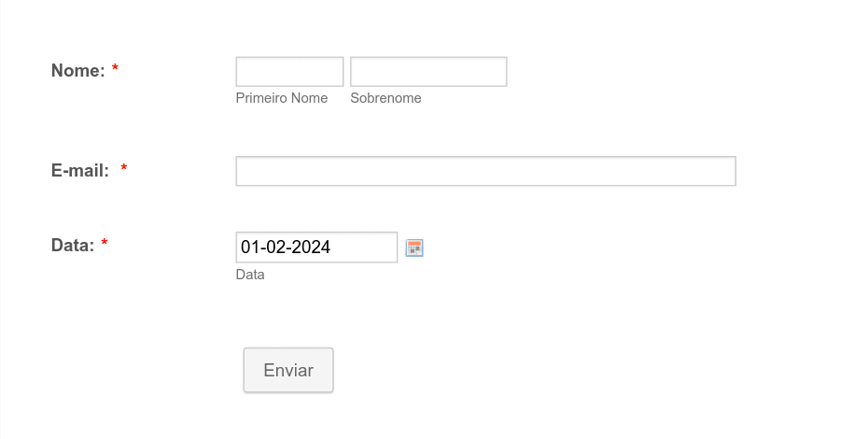The width and height of the screenshot is (868, 439).
Task: Click the red asterisk next to E-mail
Action: click(124, 168)
